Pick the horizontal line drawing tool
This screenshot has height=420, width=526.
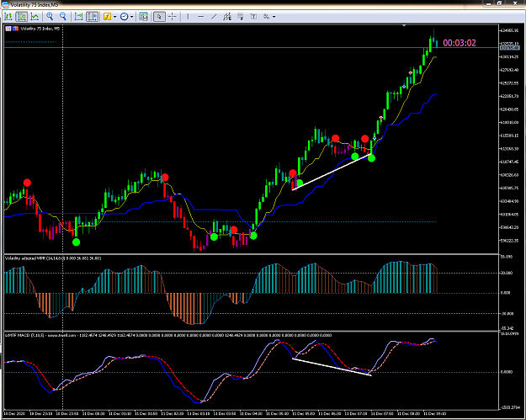point(200,17)
